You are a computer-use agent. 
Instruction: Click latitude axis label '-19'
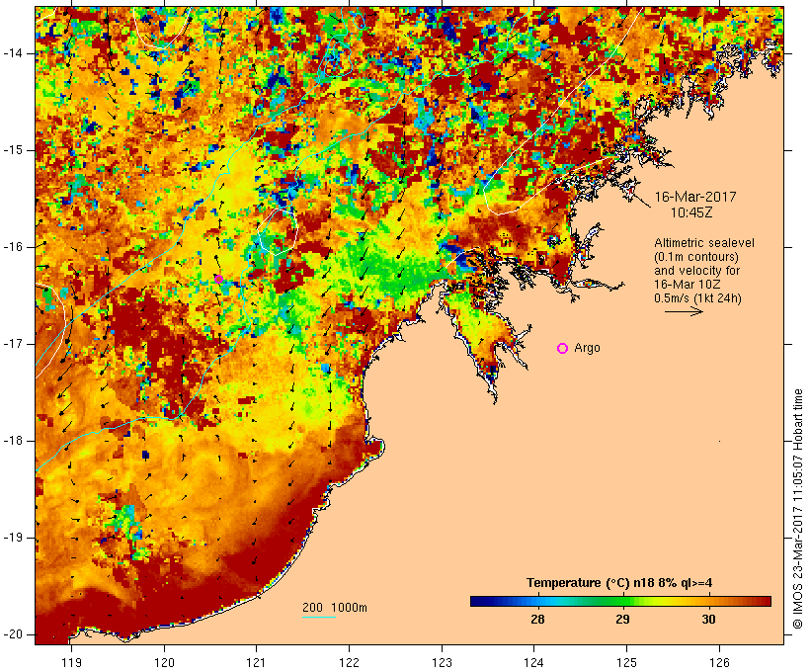13,538
